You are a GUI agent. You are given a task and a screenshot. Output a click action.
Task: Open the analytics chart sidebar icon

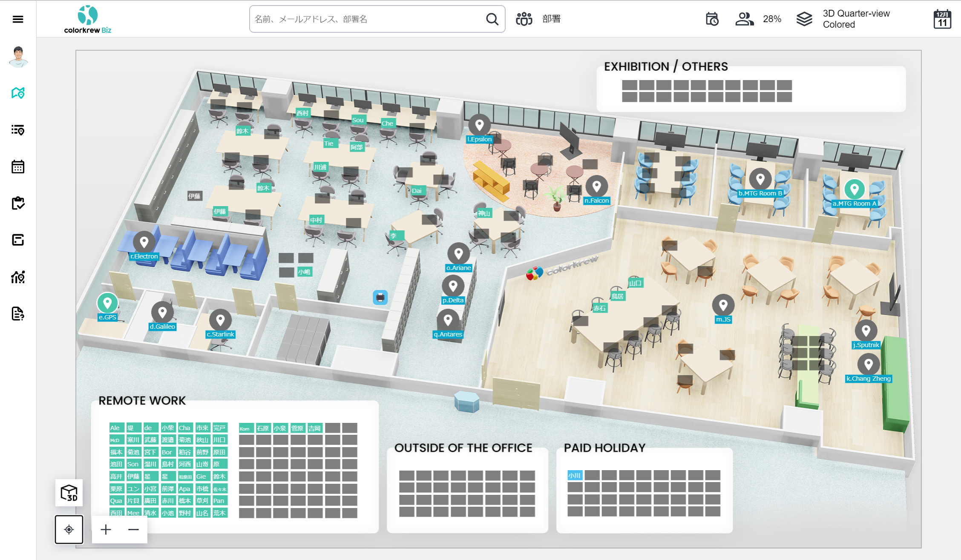tap(18, 277)
